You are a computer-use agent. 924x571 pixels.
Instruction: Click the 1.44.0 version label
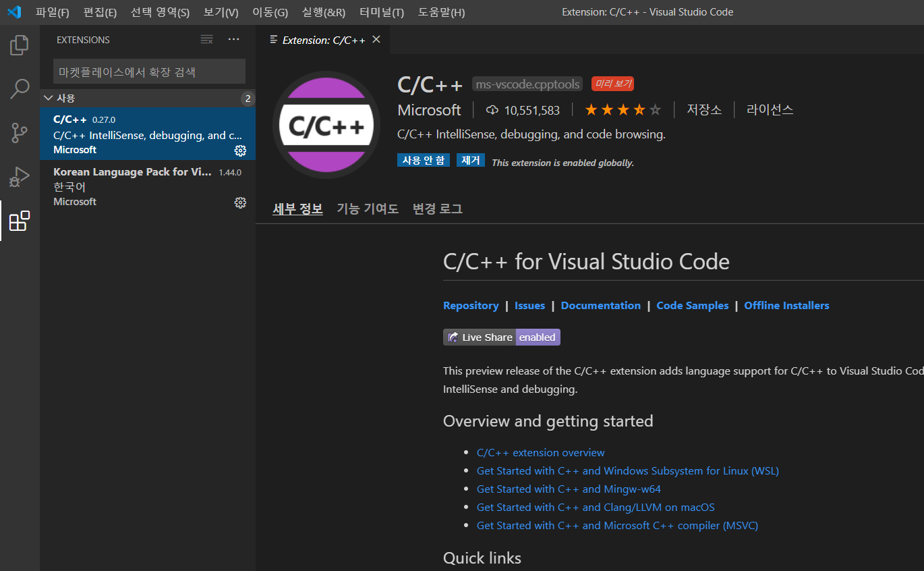click(x=230, y=172)
